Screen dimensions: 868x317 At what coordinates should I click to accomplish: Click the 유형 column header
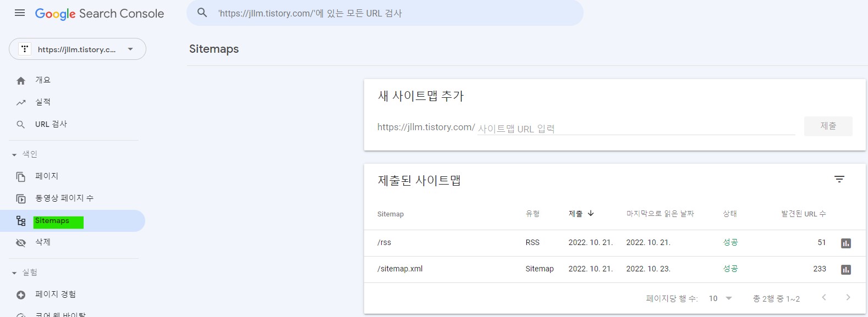[x=532, y=214]
